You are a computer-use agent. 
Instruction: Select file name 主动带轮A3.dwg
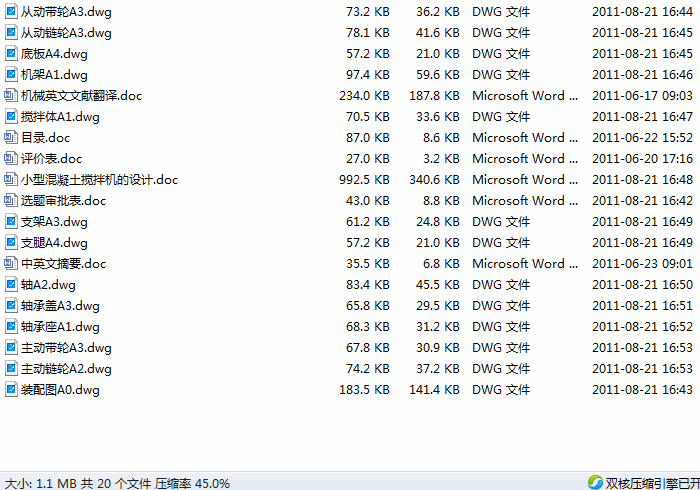(66, 347)
